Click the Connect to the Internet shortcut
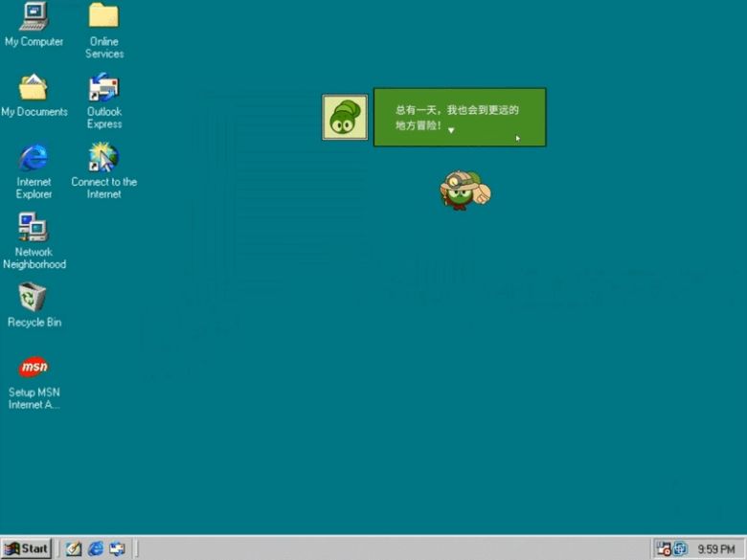747x560 pixels. point(103,157)
